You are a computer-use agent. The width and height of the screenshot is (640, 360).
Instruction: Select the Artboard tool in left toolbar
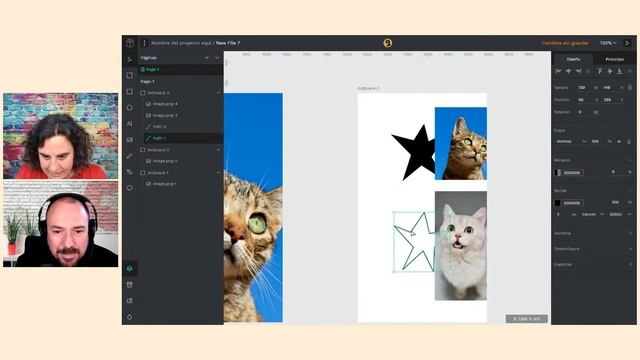(x=130, y=76)
